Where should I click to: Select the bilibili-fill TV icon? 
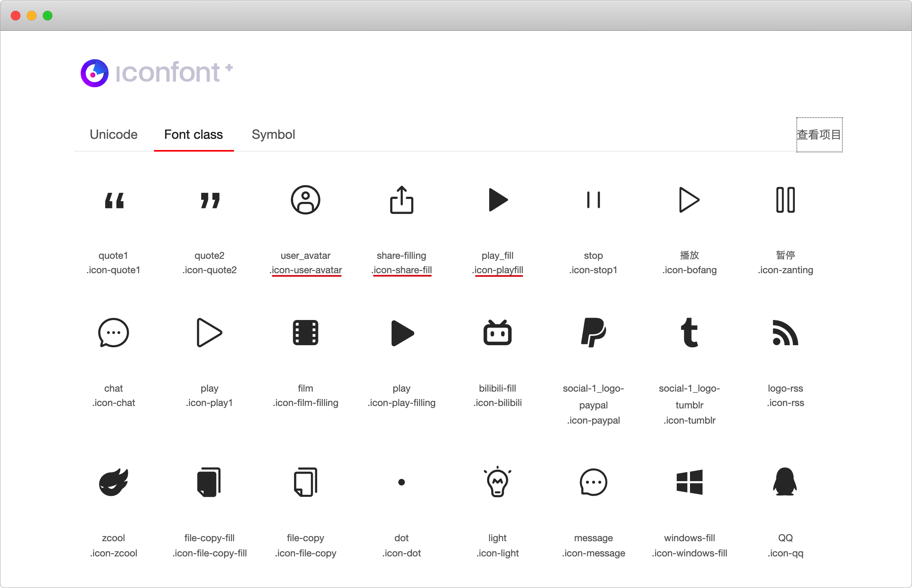point(498,332)
